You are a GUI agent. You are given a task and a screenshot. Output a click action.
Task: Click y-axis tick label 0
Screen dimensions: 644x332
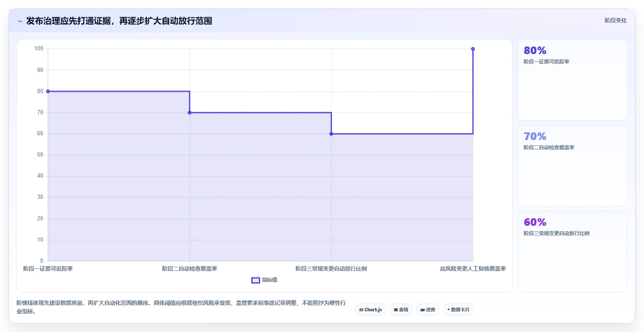pyautogui.click(x=42, y=261)
